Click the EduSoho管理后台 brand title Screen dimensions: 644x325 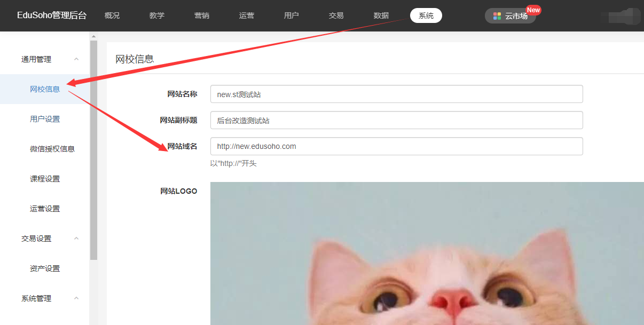pos(52,15)
